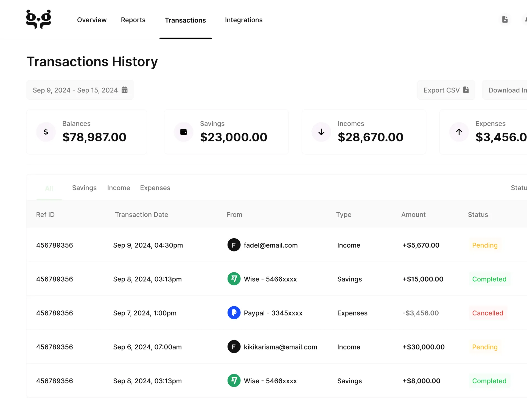527x420 pixels.
Task: Open the Status filter above the table
Action: click(518, 188)
